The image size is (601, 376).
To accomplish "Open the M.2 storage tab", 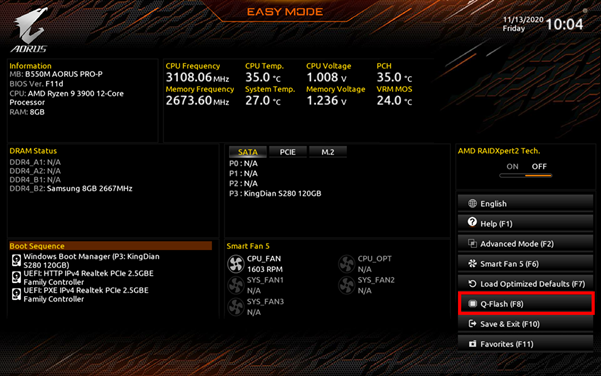I will [x=328, y=152].
